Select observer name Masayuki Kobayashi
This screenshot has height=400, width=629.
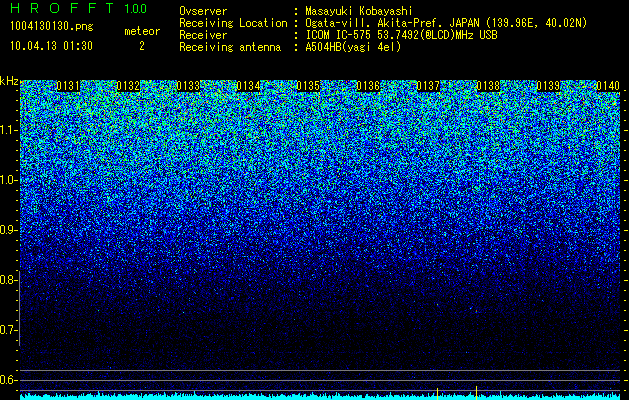[359, 11]
